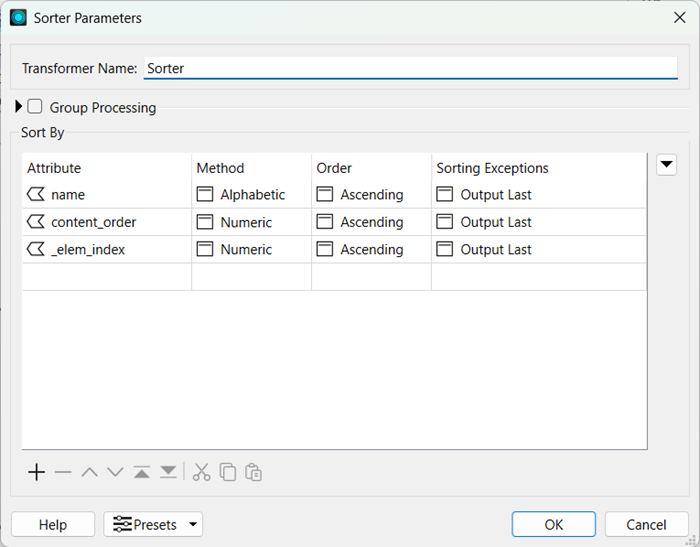Screen dimensions: 700x547
Task: Click the paste clipboard icon
Action: (x=254, y=472)
